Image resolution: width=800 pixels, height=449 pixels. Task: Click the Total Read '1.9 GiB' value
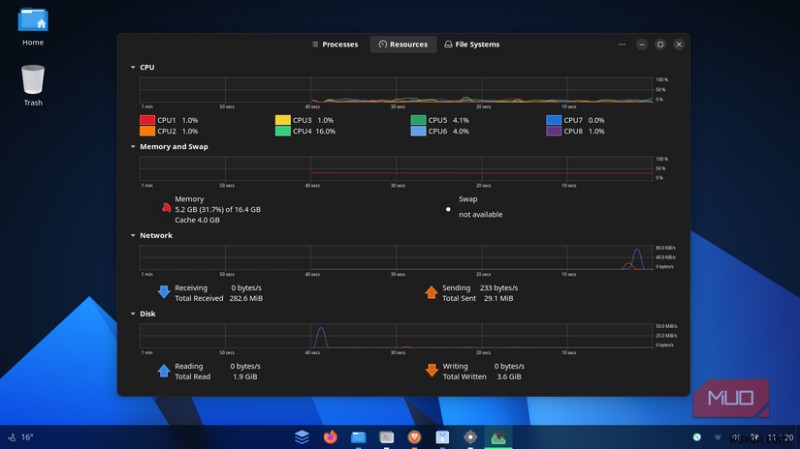[245, 377]
